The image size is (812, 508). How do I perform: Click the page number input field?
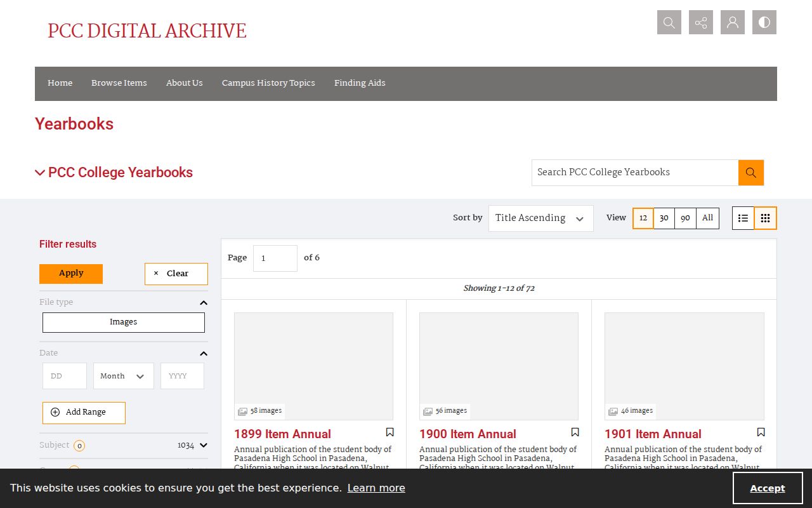(275, 258)
